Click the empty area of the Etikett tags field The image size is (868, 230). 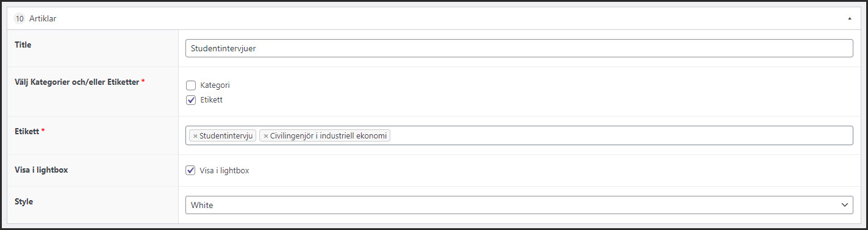coord(621,135)
